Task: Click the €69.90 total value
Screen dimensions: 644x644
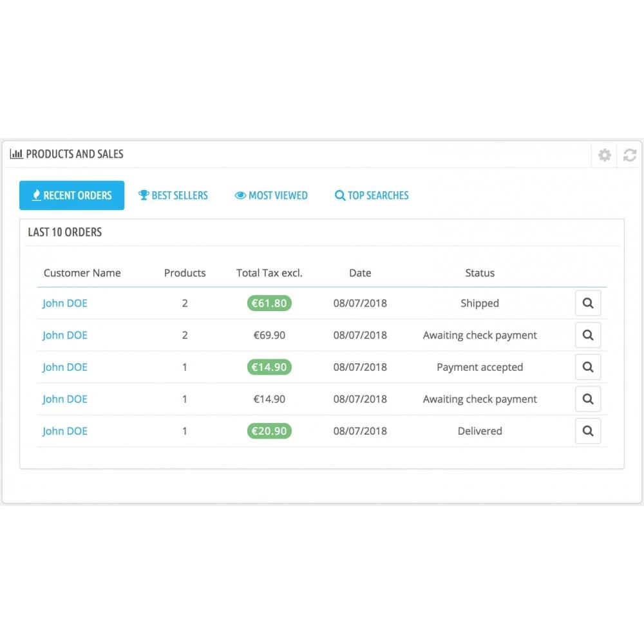Action: pyautogui.click(x=269, y=335)
